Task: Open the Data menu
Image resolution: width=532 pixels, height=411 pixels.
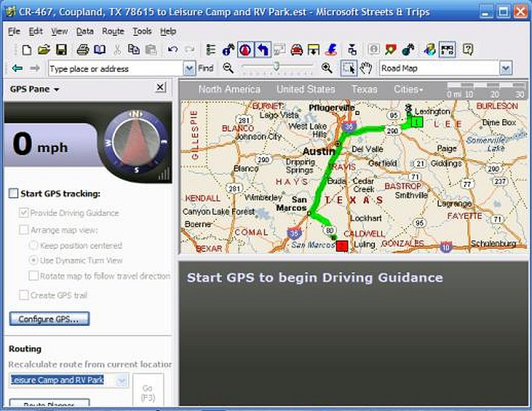Action: tap(85, 31)
